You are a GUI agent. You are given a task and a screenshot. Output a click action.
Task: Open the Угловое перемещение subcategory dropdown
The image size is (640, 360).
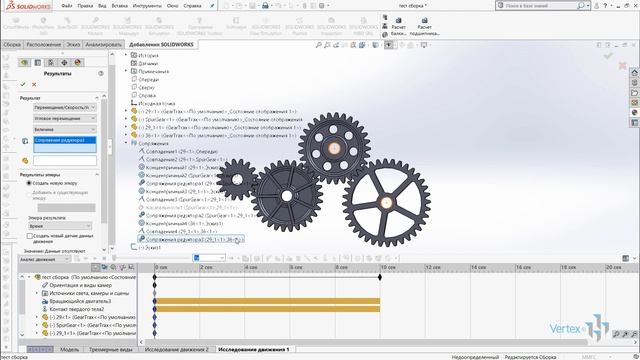tap(64, 118)
